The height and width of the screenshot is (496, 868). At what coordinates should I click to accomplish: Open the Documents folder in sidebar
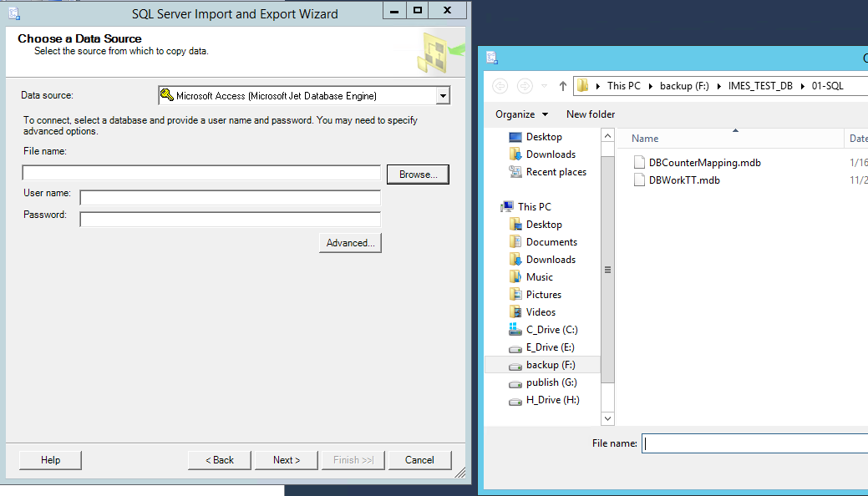pos(551,242)
